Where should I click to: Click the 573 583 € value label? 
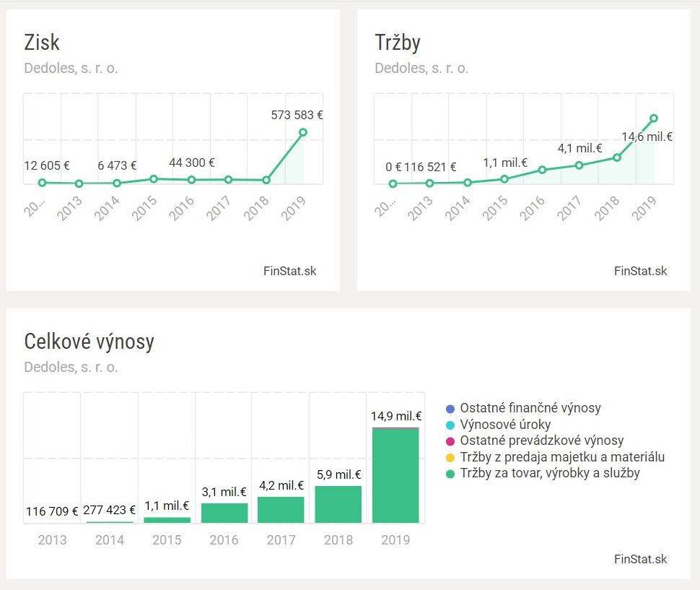coord(297,114)
